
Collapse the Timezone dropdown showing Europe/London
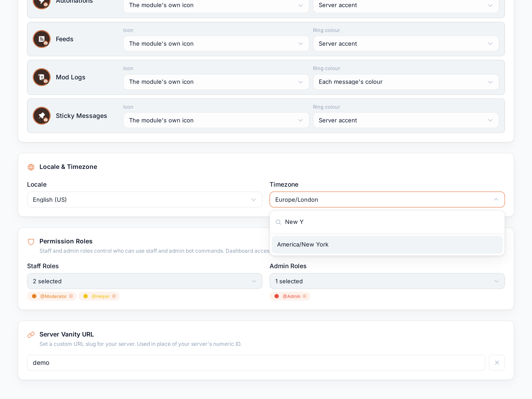click(387, 200)
